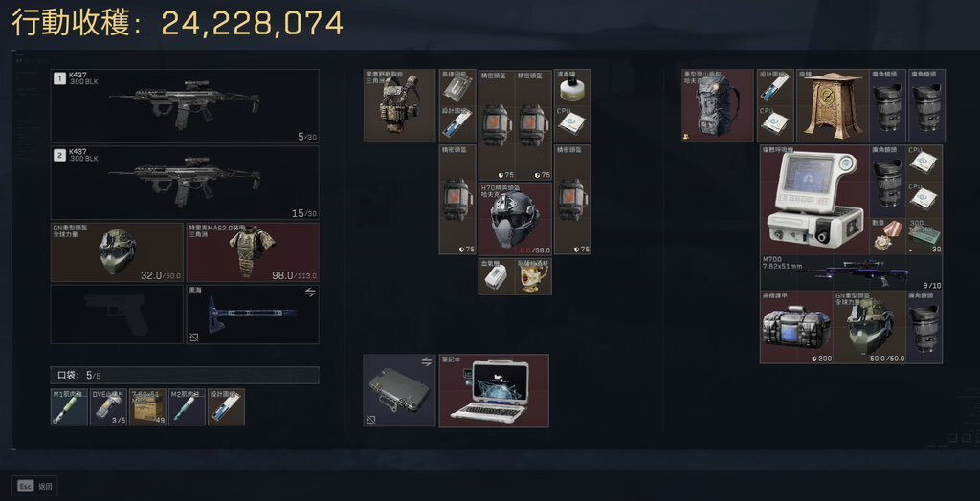Select the resuscitation ventilator machine 復甦呼吸機
This screenshot has width=980, height=501.
(814, 199)
